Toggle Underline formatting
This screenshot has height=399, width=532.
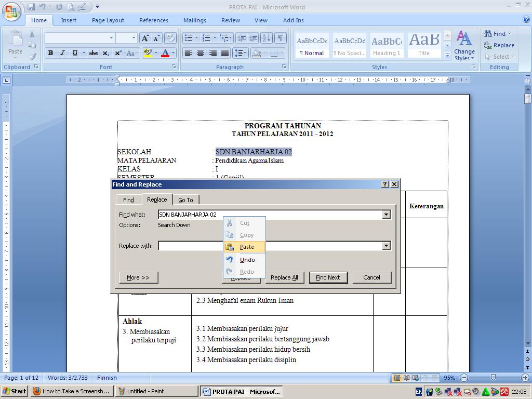pos(75,54)
